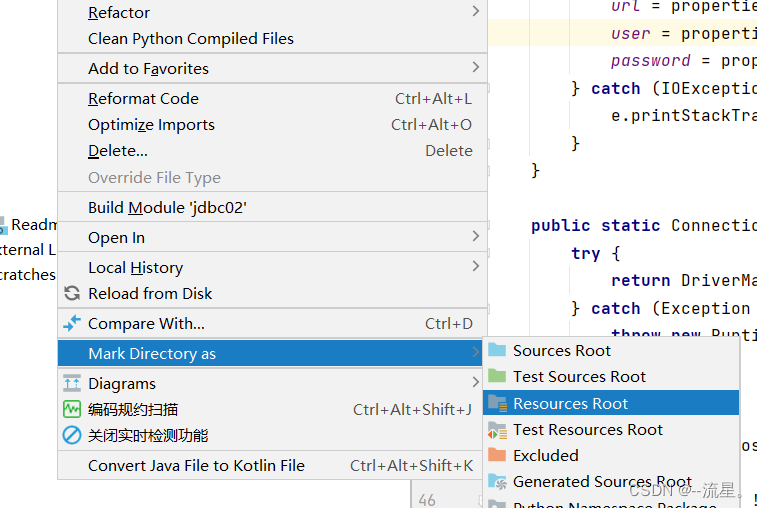This screenshot has width=757, height=508.
Task: Click the Test Resources Root folder icon
Action: [x=497, y=430]
